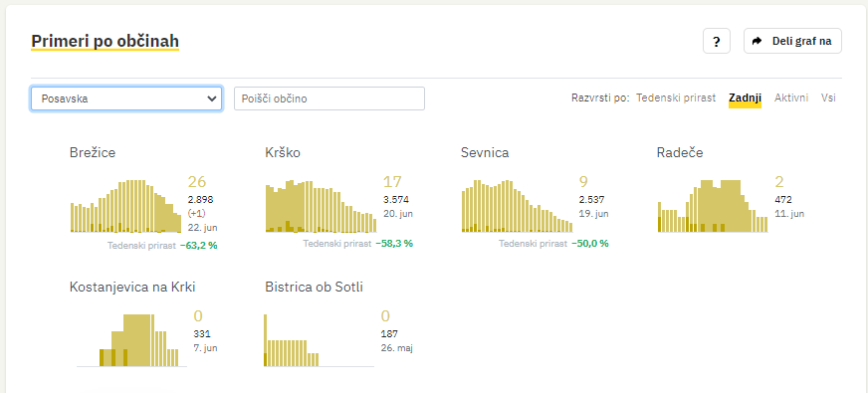Click the Deli graf na button

(792, 41)
